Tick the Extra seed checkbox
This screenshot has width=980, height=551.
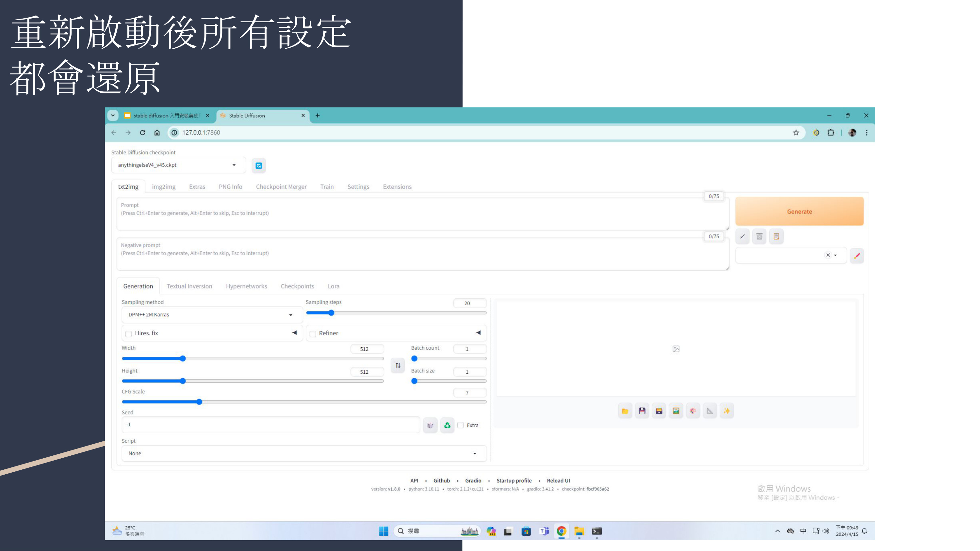coord(460,425)
